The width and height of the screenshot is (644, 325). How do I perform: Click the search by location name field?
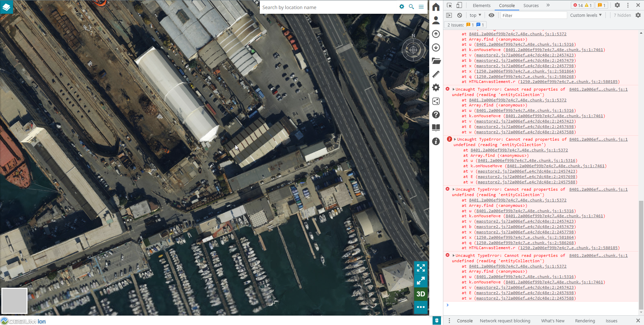[x=329, y=7]
